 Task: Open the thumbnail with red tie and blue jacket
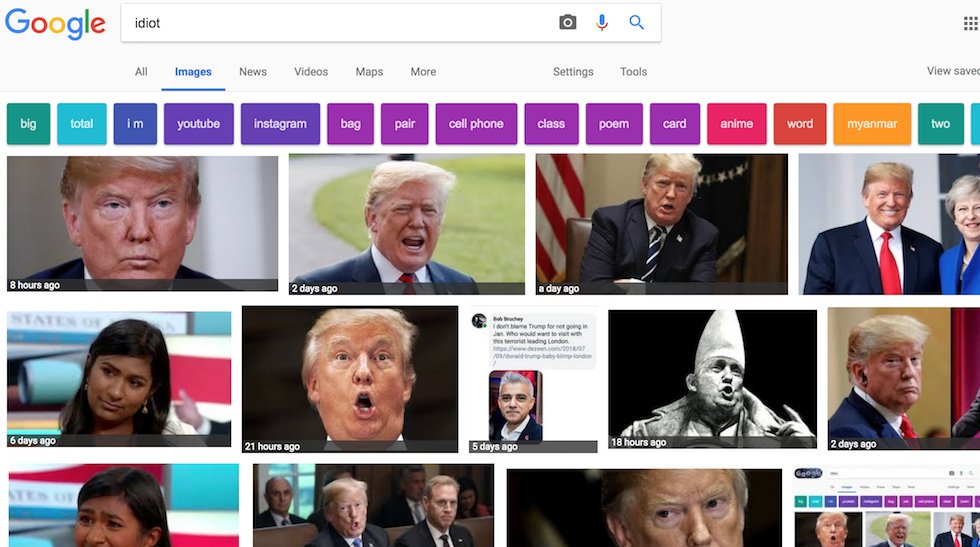[889, 224]
